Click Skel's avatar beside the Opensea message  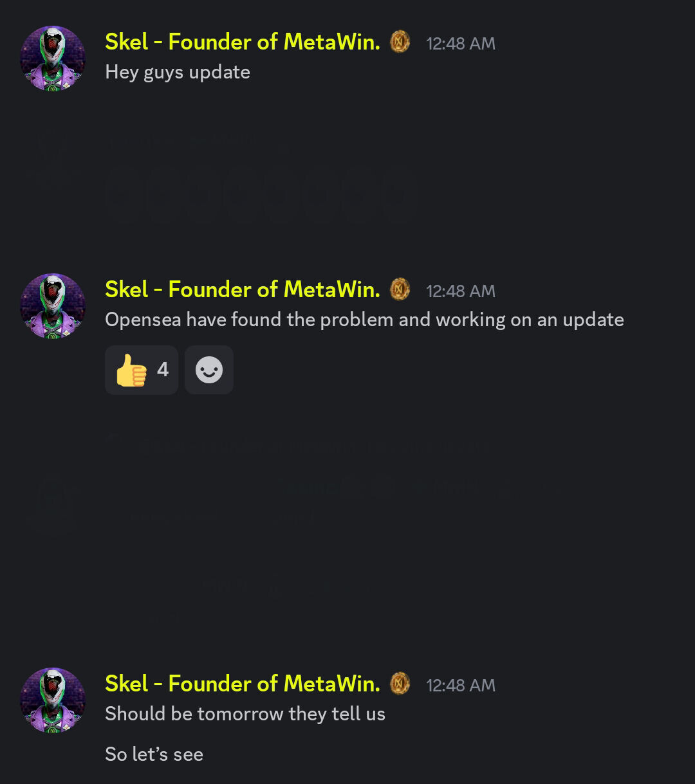coord(53,306)
